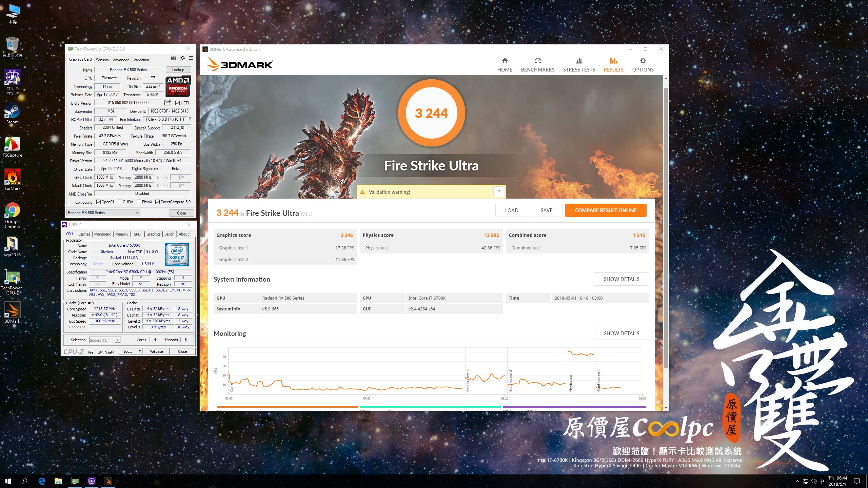The width and height of the screenshot is (868, 488).
Task: Click the volume icon in system tray
Action: (813, 481)
